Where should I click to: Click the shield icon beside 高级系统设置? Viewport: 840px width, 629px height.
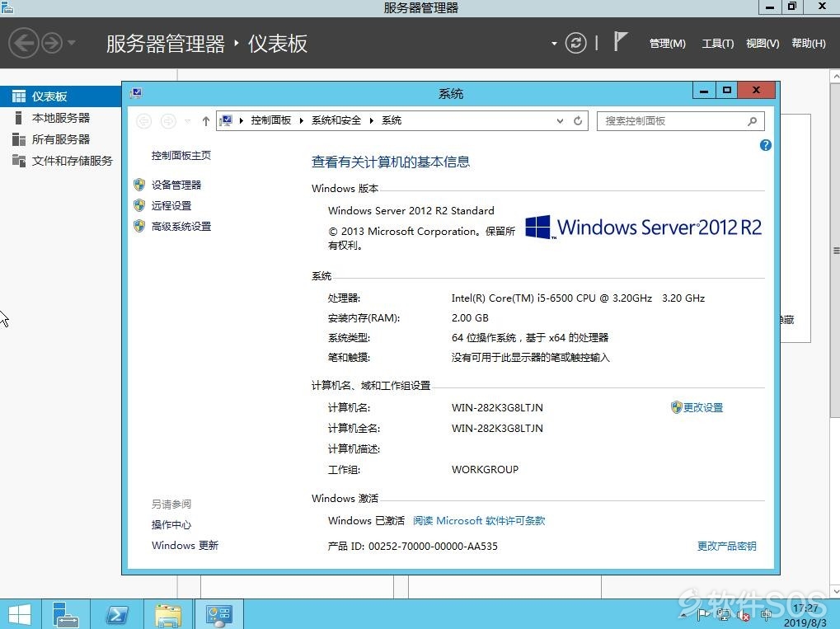coord(139,226)
